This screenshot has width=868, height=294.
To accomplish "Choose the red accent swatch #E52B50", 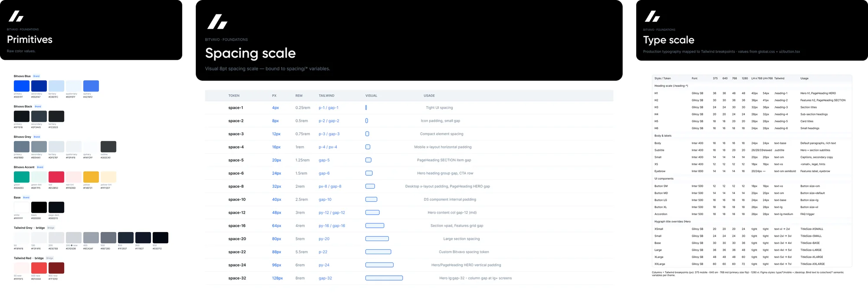I will [x=56, y=177].
